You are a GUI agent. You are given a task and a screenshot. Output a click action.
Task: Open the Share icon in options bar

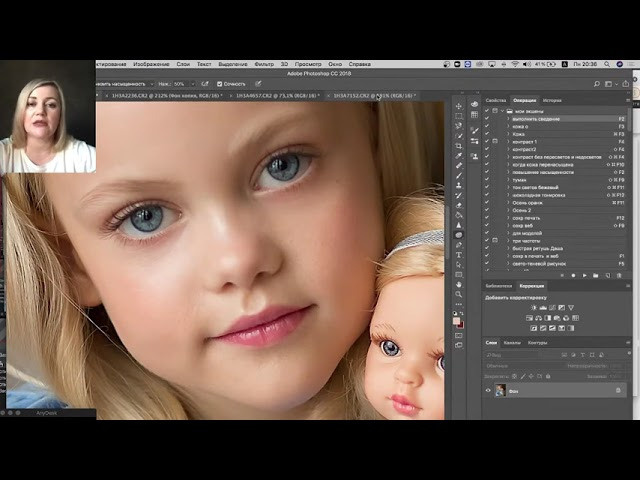pyautogui.click(x=625, y=84)
